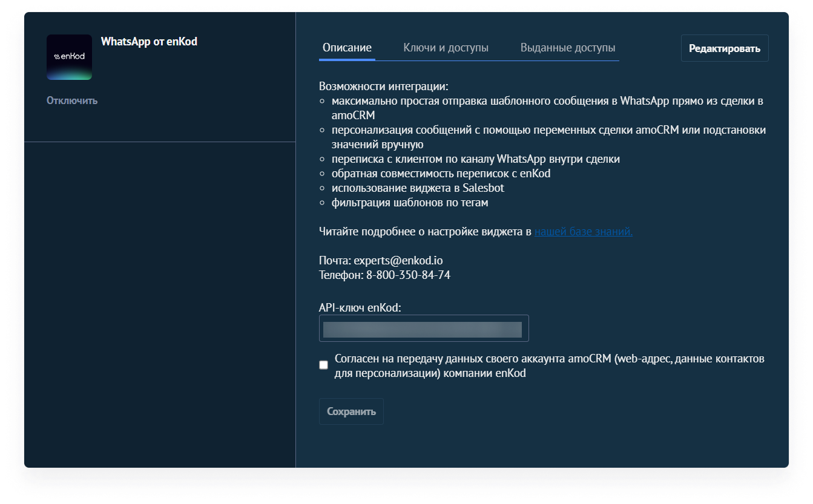The image size is (813, 504).
Task: Switch to the Описание tab
Action: point(347,48)
